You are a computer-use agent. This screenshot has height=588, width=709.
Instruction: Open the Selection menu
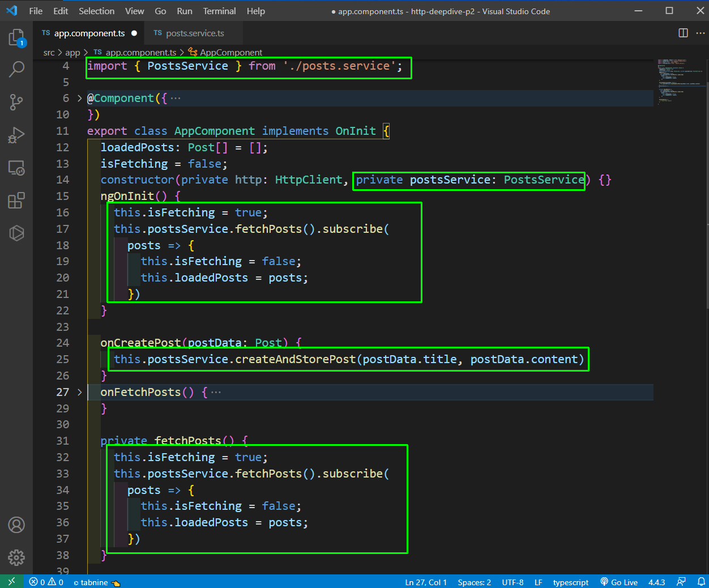point(96,11)
